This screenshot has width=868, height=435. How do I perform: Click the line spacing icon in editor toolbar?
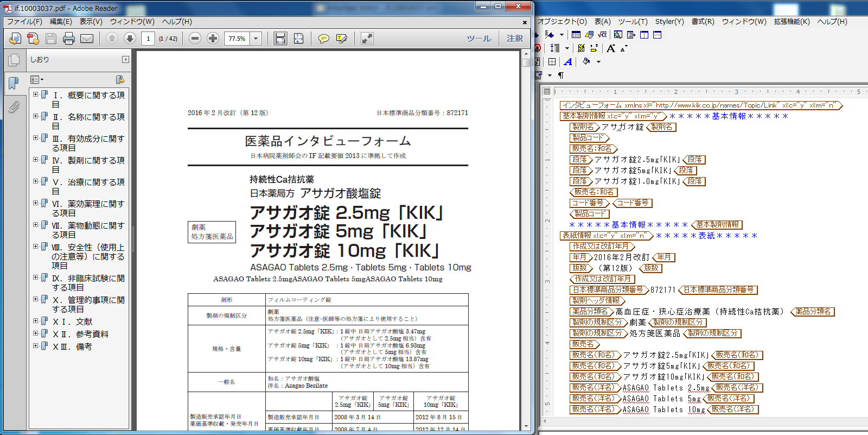[x=554, y=48]
